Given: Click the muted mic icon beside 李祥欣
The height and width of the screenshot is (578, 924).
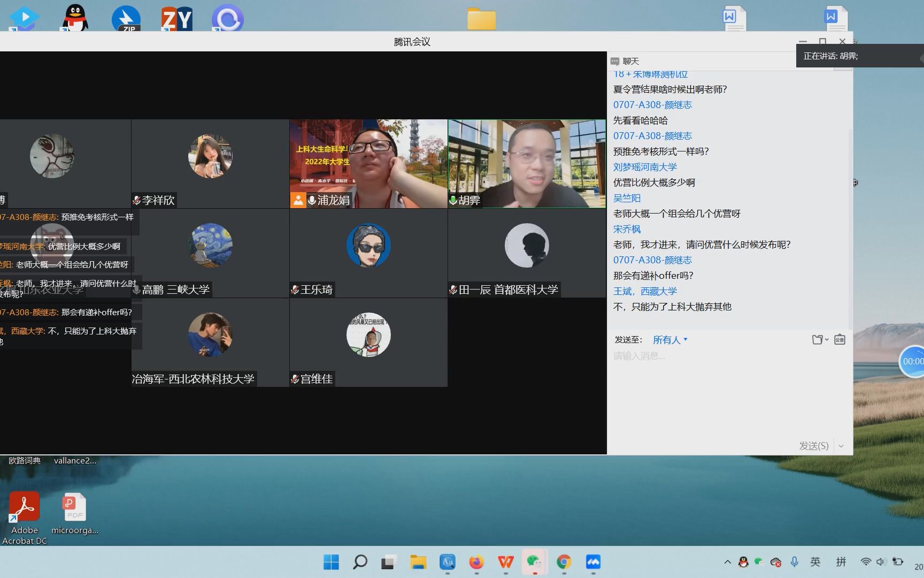Looking at the screenshot, I should (x=136, y=200).
